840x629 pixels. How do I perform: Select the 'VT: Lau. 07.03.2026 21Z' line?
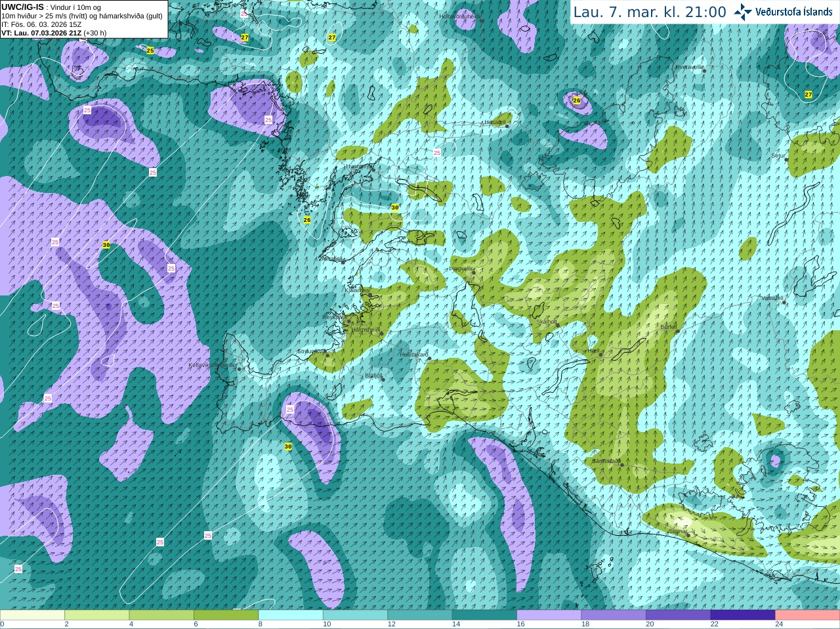54,33
